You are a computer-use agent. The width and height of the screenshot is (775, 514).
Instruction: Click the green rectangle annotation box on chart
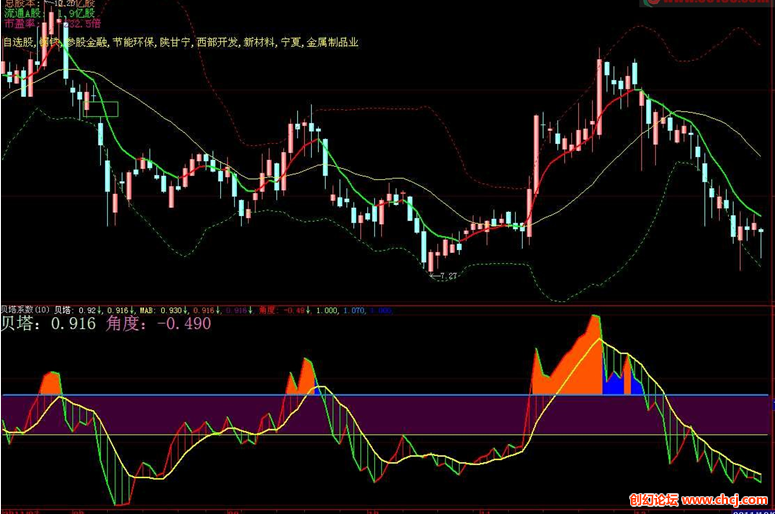coord(100,109)
